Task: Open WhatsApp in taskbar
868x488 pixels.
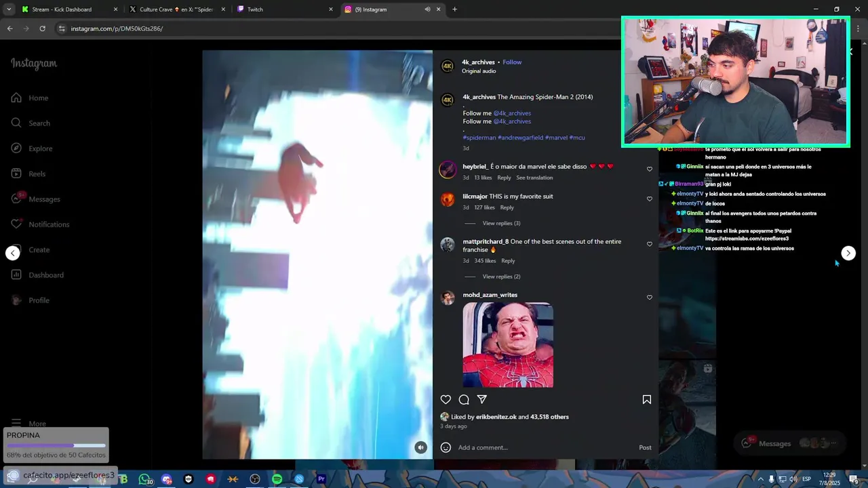Action: point(144,479)
